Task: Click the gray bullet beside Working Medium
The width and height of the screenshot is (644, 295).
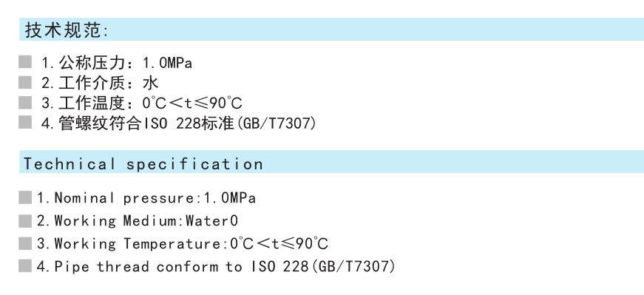Action: tap(25, 220)
